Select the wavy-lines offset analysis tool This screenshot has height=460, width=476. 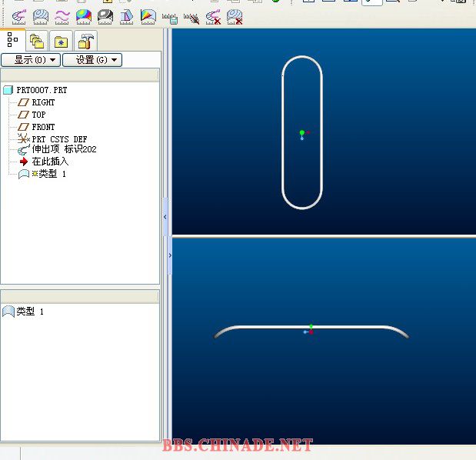[x=62, y=17]
